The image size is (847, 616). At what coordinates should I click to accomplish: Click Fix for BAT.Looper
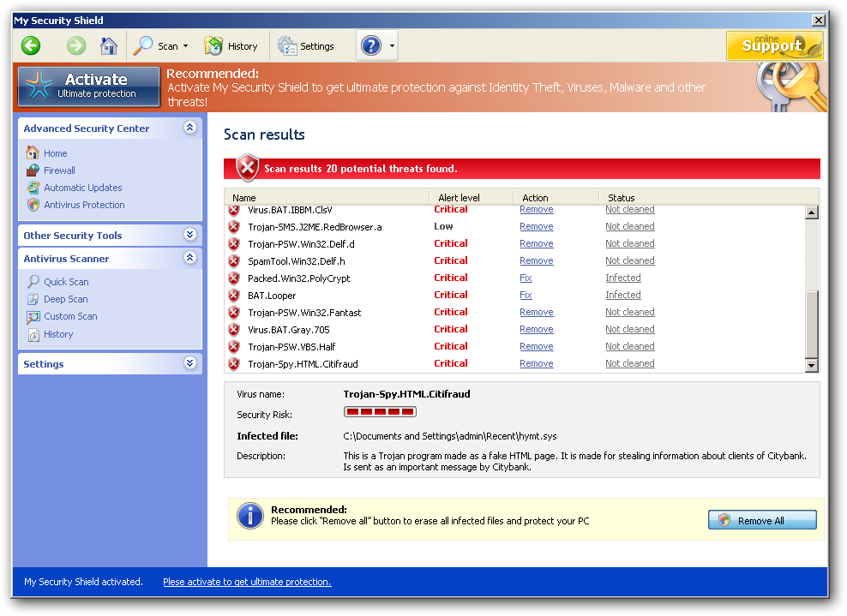click(x=526, y=296)
